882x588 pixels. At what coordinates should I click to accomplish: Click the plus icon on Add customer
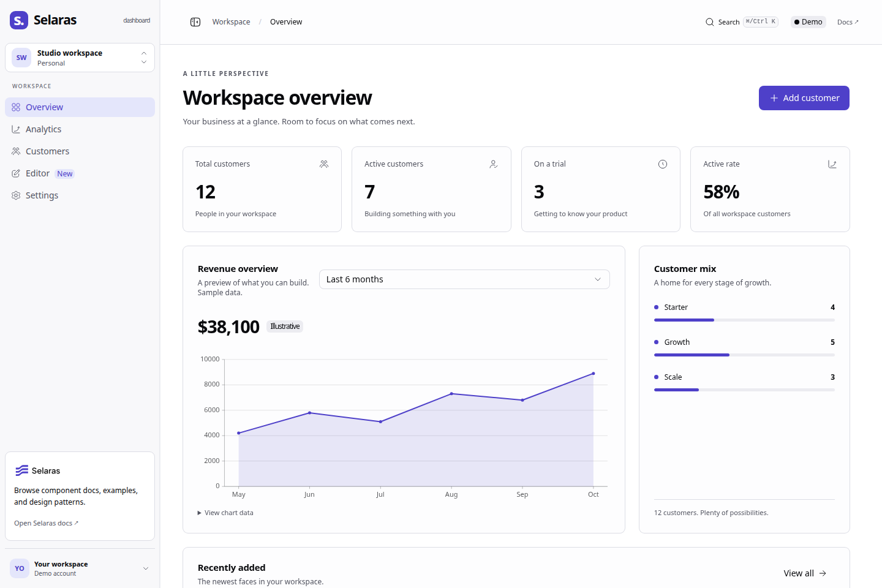coord(774,98)
